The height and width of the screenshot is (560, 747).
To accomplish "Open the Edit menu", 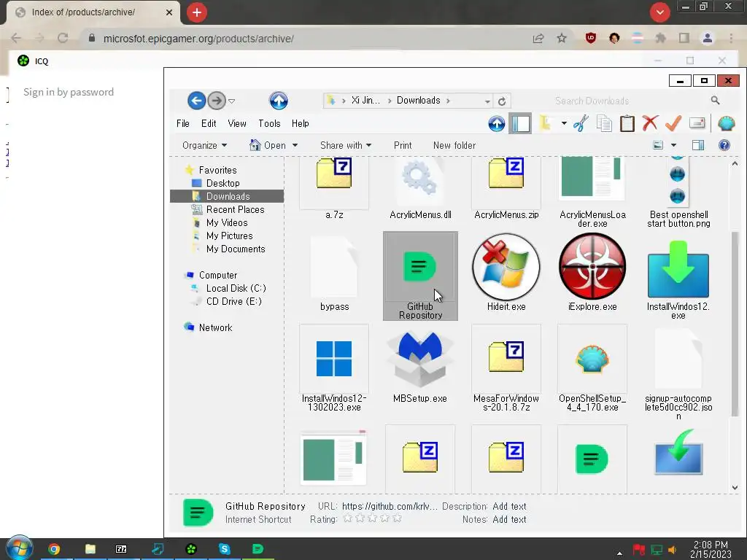I will point(209,123).
